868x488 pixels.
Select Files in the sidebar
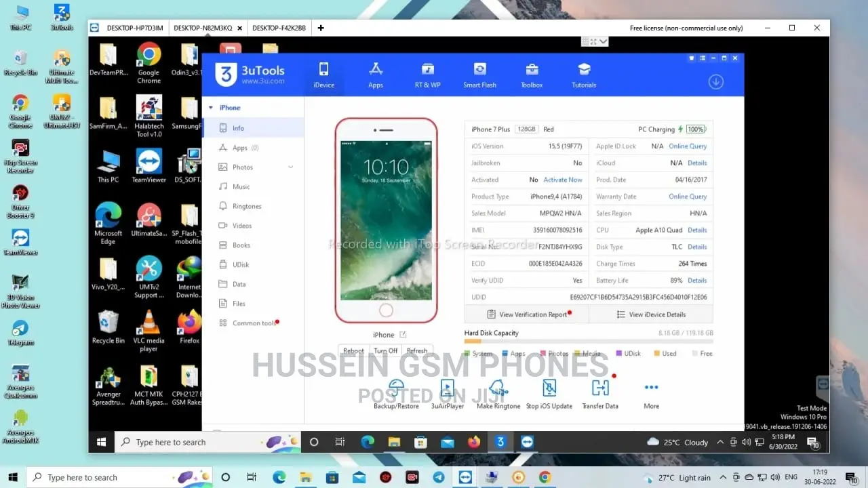[253, 304]
